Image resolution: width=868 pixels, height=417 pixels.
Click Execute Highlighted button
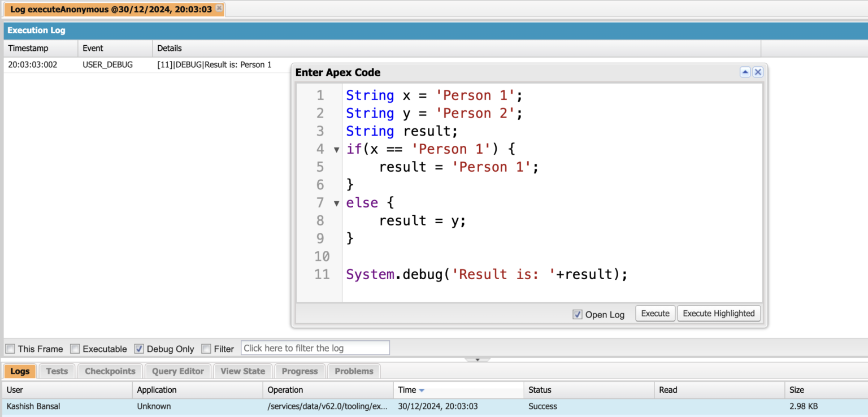pyautogui.click(x=719, y=313)
